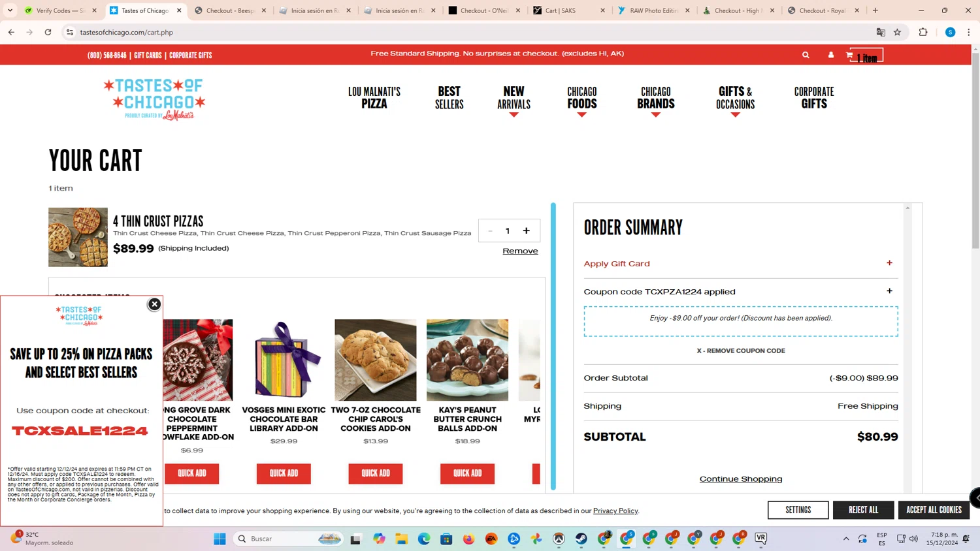The height and width of the screenshot is (551, 980).
Task: Click the quantity field showing 1
Action: coord(508,230)
